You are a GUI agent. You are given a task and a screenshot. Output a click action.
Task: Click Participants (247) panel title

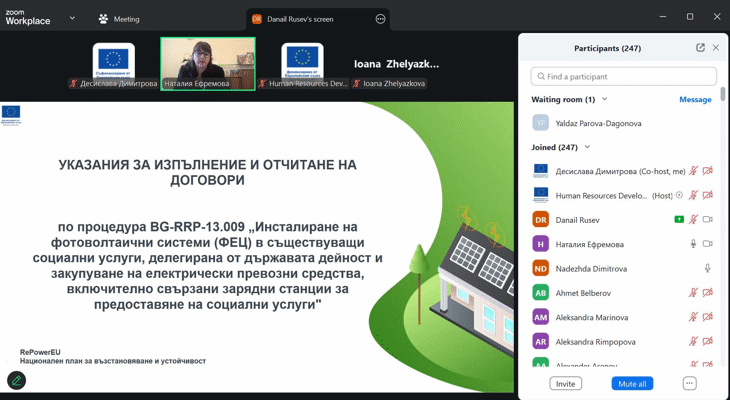coord(607,48)
